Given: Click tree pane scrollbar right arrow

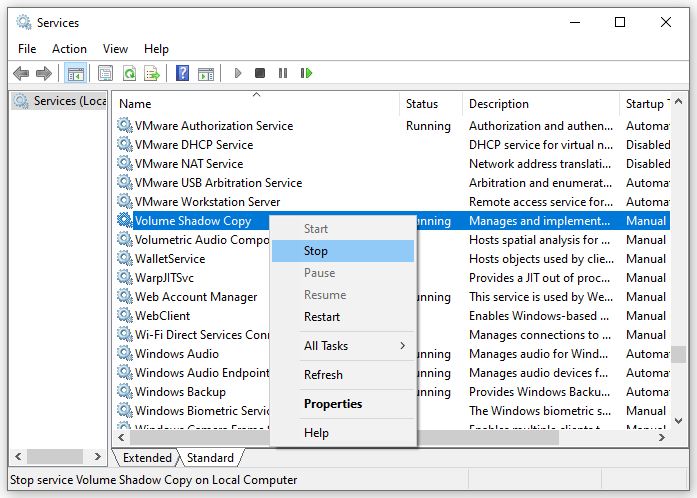Looking at the screenshot, I should (98, 457).
